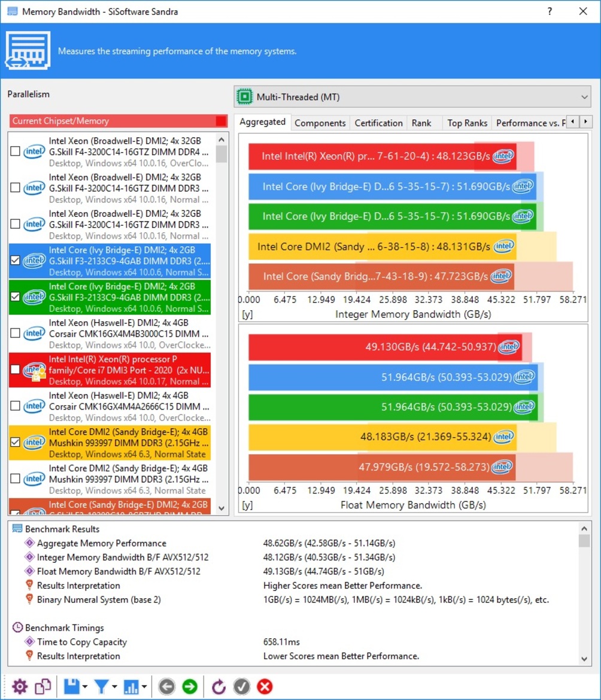Click the tip icon beside Binary Numeral System
601x700 pixels.
point(29,599)
